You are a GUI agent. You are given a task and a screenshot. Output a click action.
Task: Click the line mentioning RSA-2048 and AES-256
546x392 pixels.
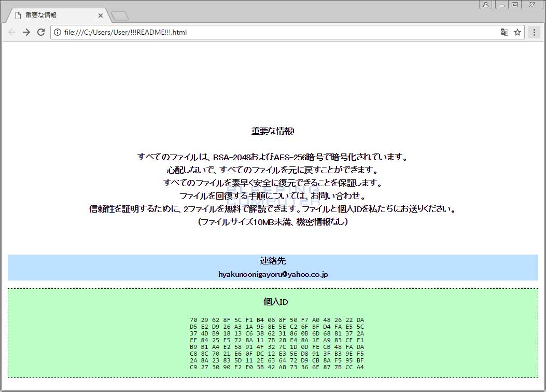(272, 157)
